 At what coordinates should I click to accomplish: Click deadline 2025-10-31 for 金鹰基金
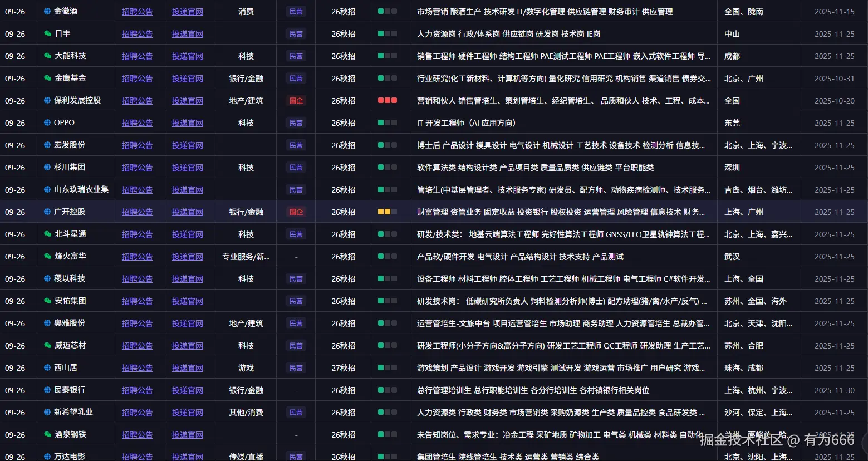(835, 79)
